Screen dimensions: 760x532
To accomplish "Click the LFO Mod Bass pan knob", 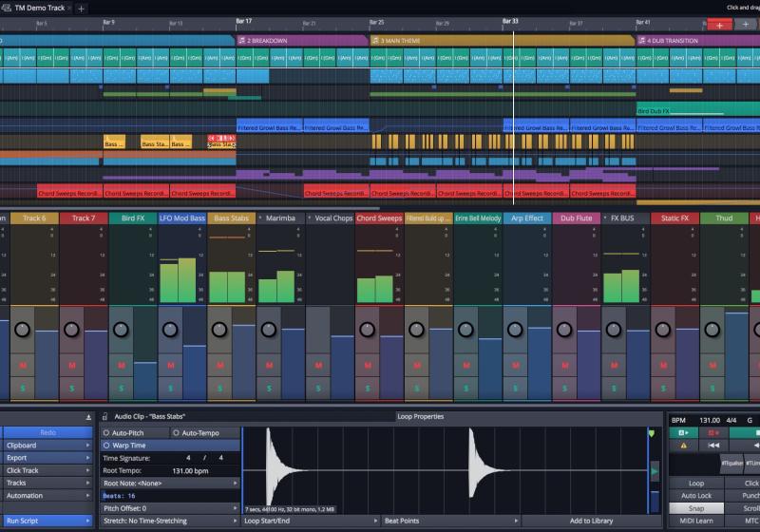I will pyautogui.click(x=170, y=330).
